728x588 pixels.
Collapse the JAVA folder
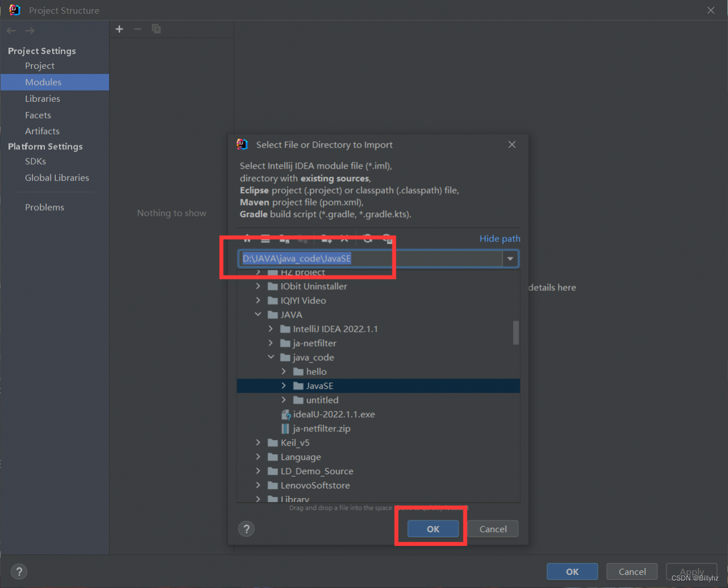click(x=258, y=315)
